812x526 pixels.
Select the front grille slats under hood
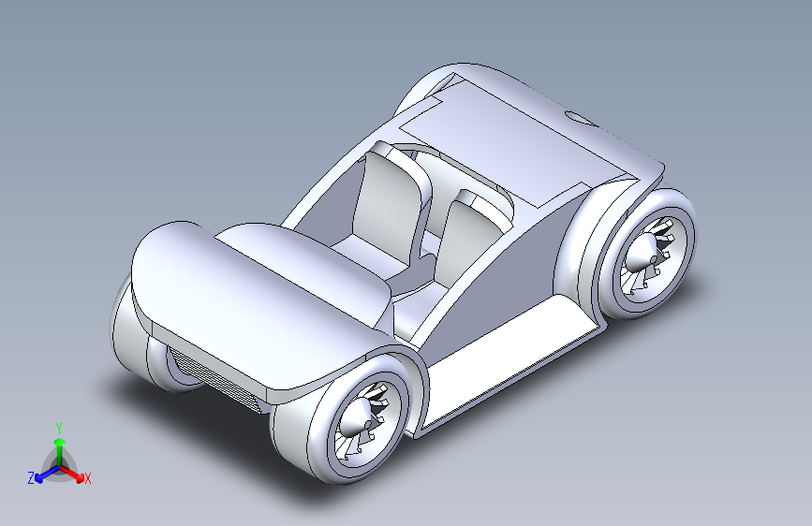click(x=216, y=379)
